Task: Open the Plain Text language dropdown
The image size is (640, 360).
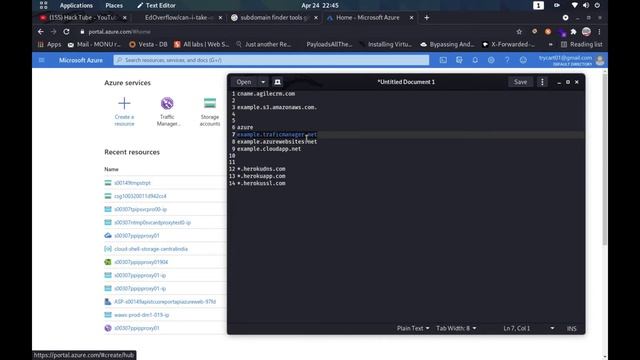Action: coord(413,328)
